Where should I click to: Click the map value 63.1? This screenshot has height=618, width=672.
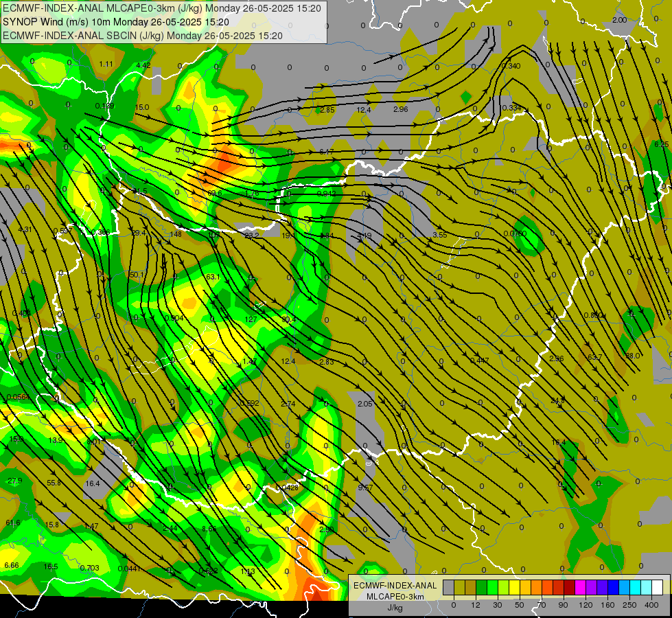[x=213, y=277]
